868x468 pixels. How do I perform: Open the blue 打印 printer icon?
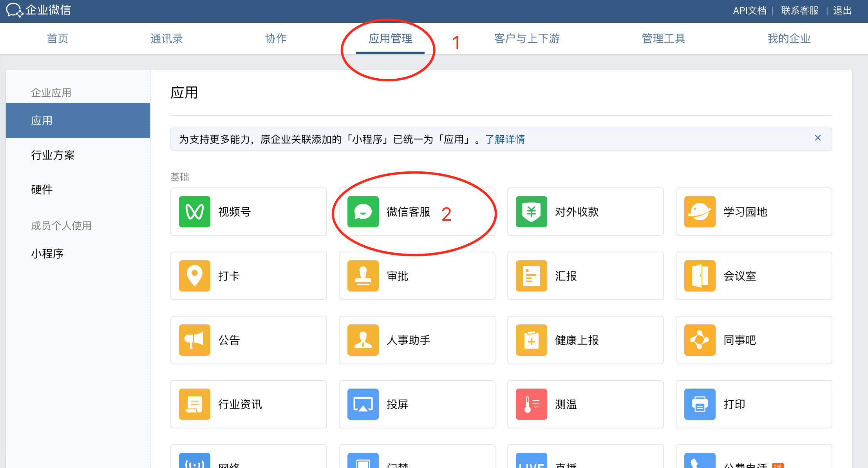click(700, 404)
